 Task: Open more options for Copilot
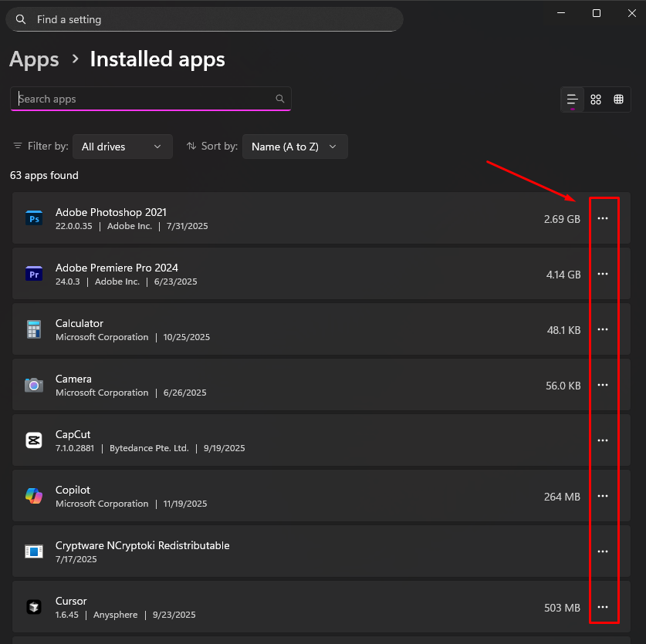[603, 496]
